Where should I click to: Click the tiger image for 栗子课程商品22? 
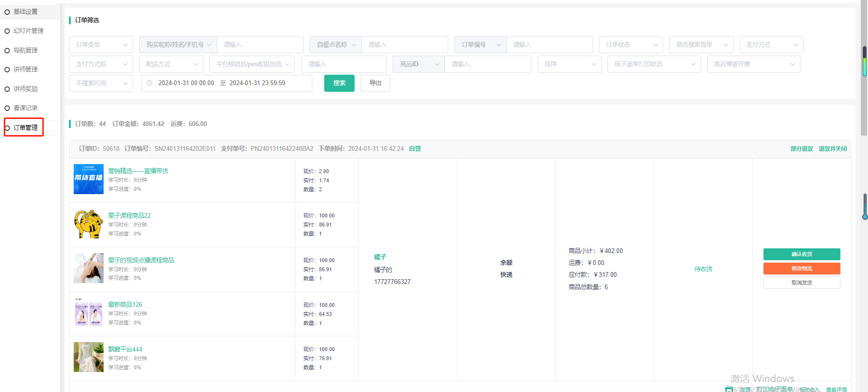click(x=88, y=224)
